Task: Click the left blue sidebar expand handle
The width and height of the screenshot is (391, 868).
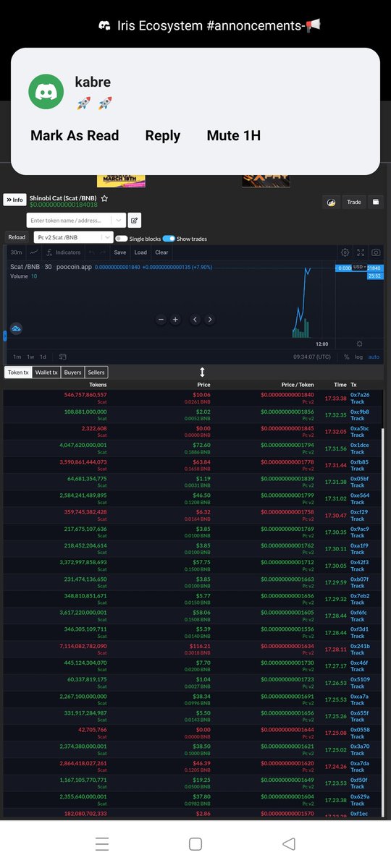Action: (x=4, y=336)
